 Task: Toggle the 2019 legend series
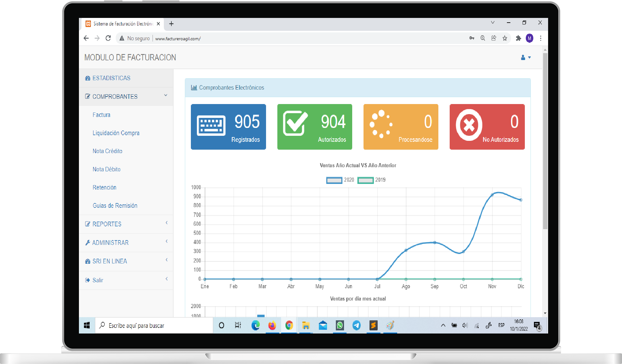coord(365,180)
